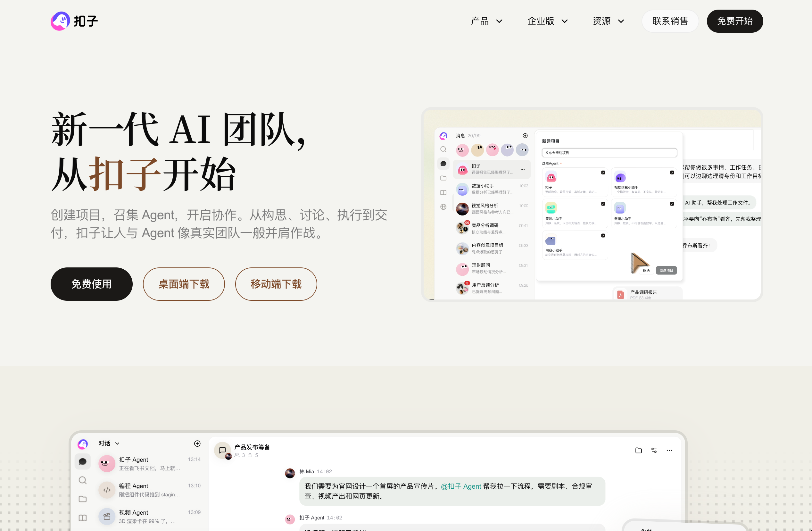Click the 创建项目 button
The width and height of the screenshot is (812, 531).
[666, 270]
